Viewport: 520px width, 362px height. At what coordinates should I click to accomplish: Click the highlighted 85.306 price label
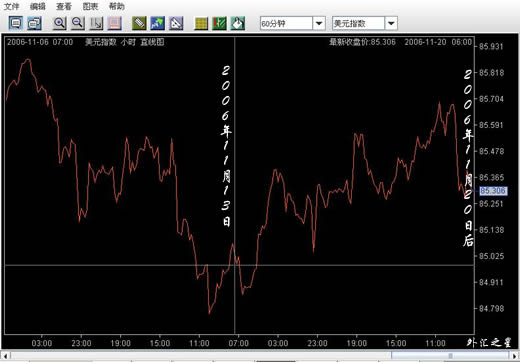493,191
